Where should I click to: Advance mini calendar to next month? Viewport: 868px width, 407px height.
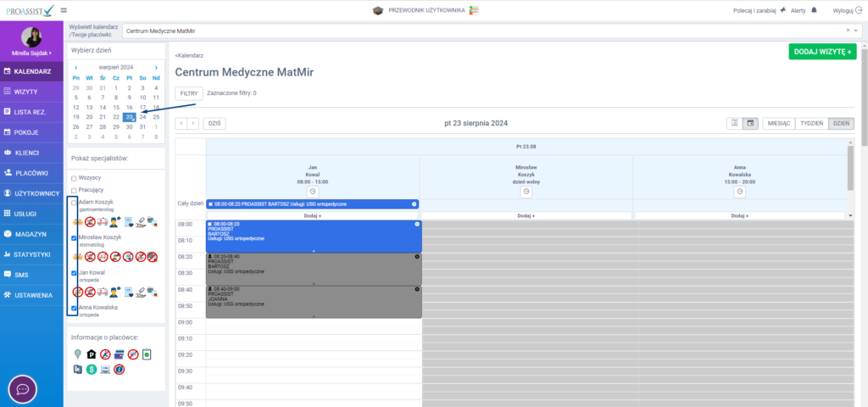pyautogui.click(x=156, y=67)
